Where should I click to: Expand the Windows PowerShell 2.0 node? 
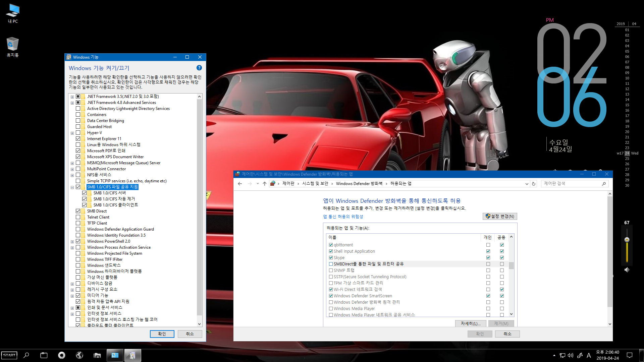(72, 242)
